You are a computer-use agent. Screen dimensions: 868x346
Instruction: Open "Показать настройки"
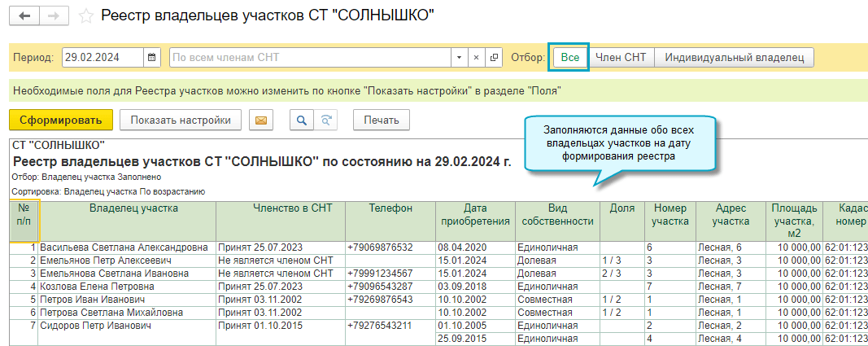[181, 120]
